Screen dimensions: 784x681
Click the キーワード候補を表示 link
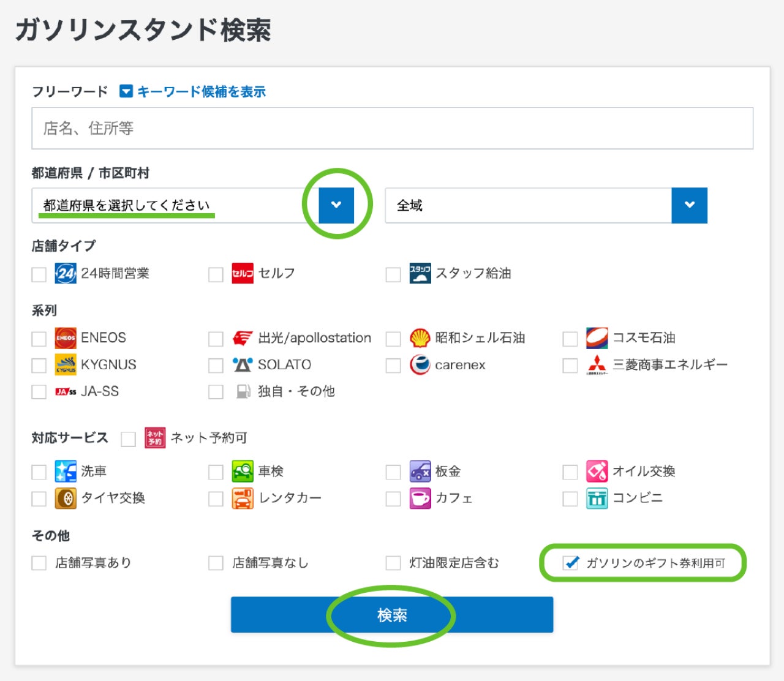pyautogui.click(x=202, y=92)
